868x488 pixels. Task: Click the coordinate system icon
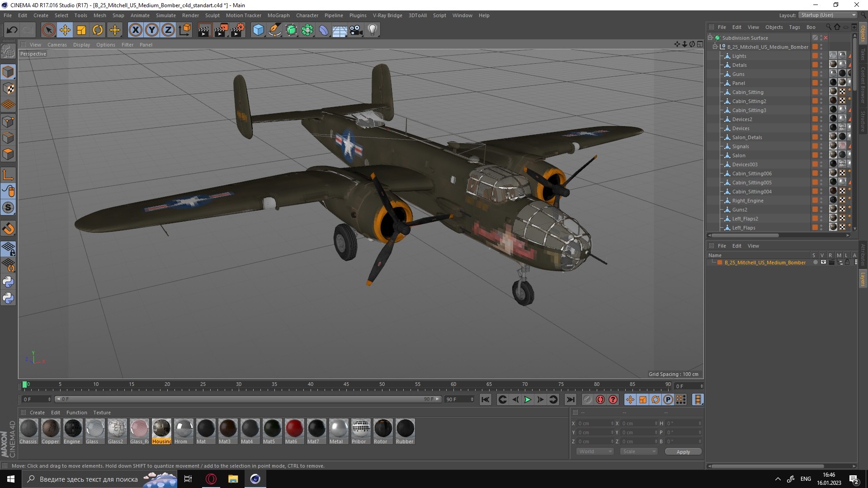point(184,30)
